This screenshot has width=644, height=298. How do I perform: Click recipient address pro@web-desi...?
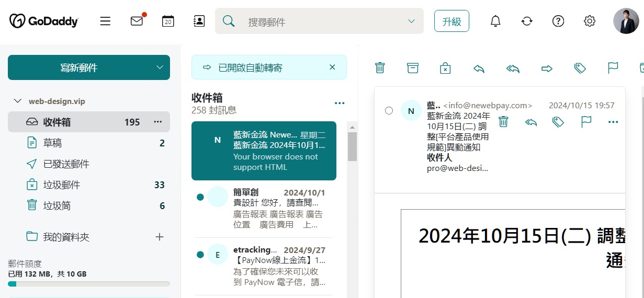[458, 168]
